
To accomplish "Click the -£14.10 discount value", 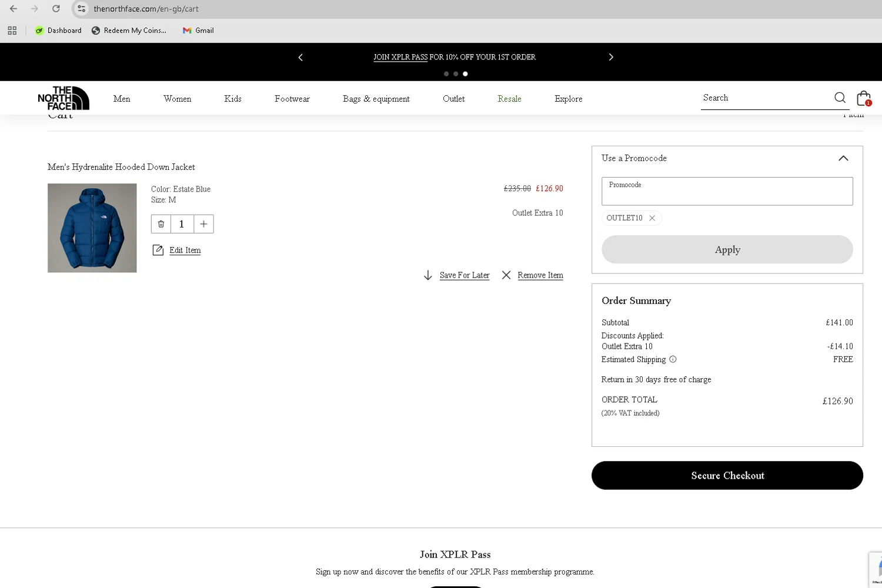I will tap(840, 346).
